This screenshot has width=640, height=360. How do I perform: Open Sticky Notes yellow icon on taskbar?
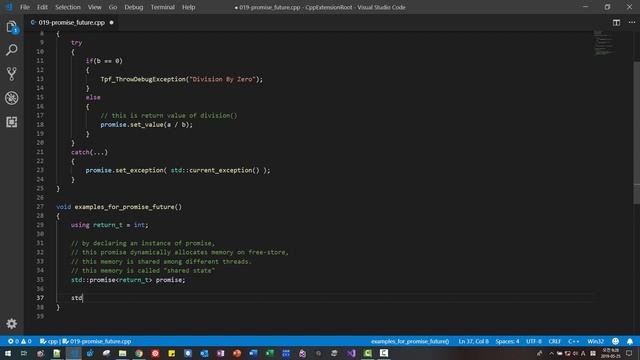(x=171, y=353)
